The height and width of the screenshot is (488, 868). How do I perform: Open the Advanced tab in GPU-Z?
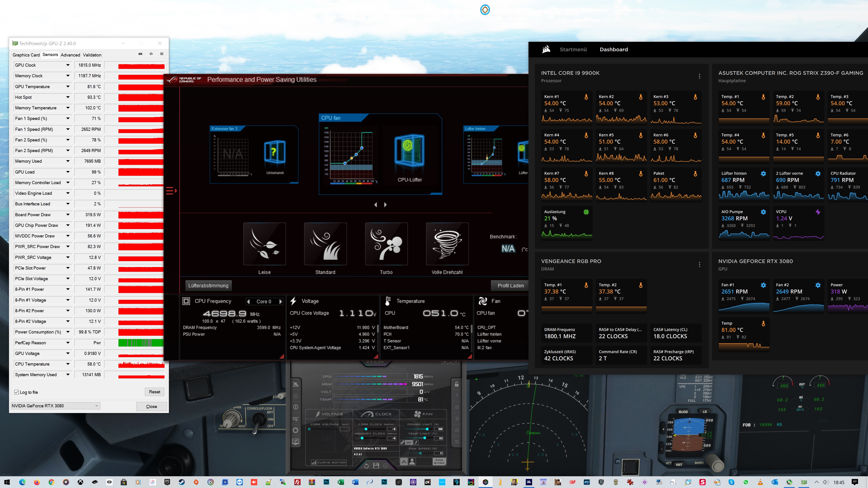71,55
